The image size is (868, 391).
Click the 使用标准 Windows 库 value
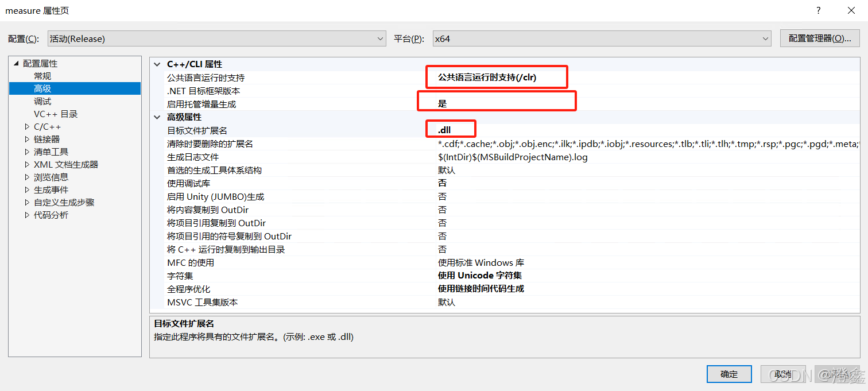pos(481,262)
